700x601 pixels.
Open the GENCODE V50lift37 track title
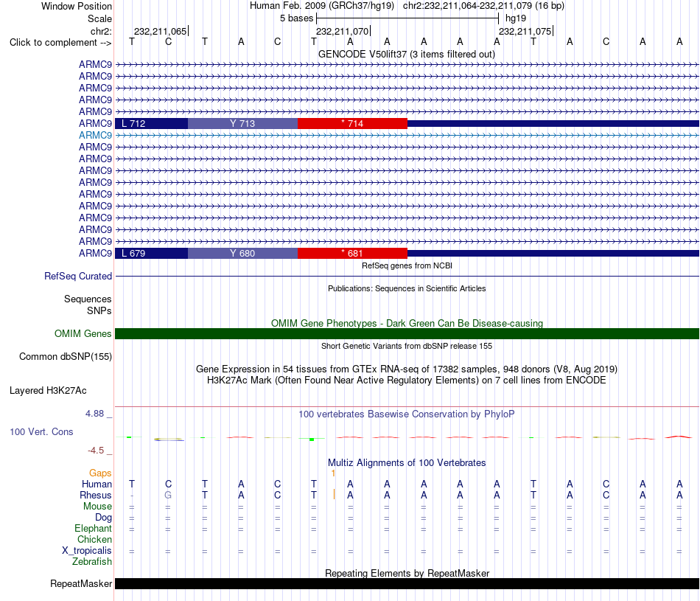coord(406,54)
